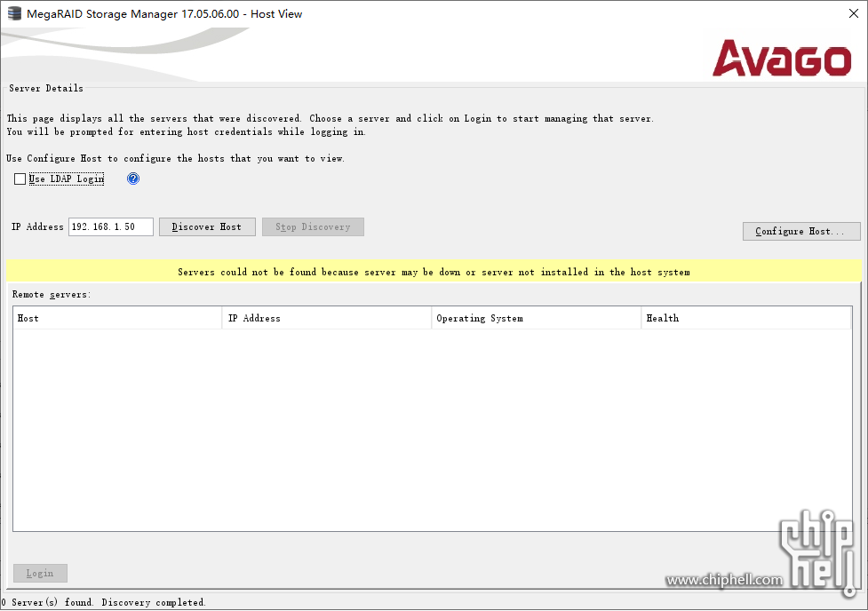Screen dimensions: 868x611
Task: Click the Login button
Action: pos(40,574)
